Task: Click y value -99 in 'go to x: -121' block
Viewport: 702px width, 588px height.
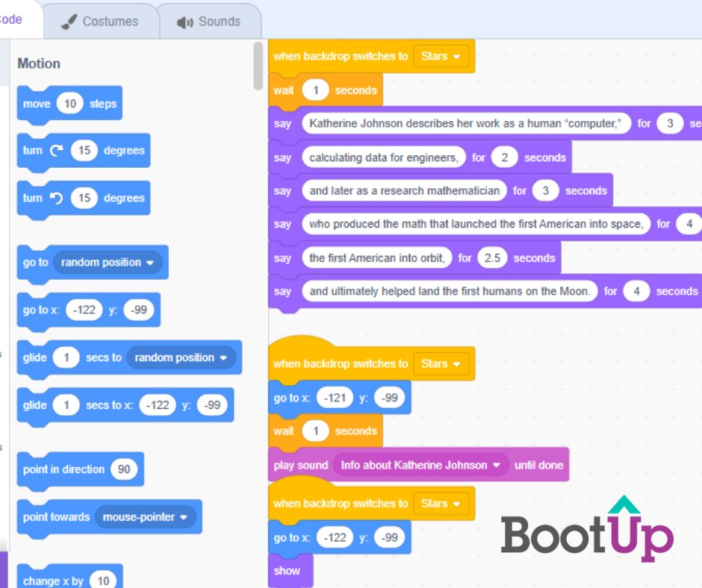Action: pos(390,398)
